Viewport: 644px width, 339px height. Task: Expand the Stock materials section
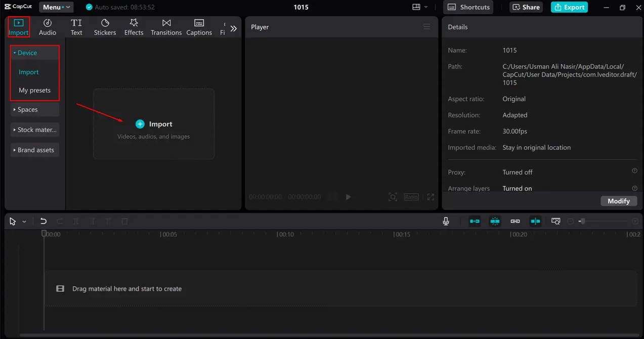click(x=35, y=130)
